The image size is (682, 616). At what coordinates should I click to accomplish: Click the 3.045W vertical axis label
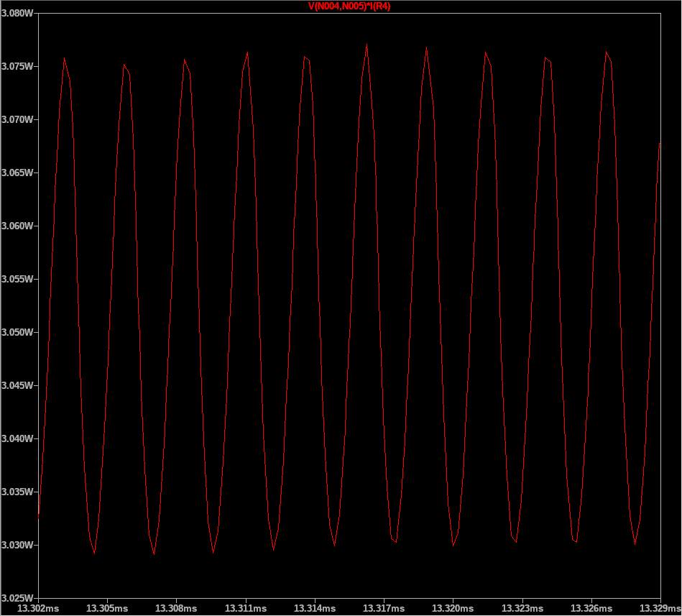coord(17,385)
